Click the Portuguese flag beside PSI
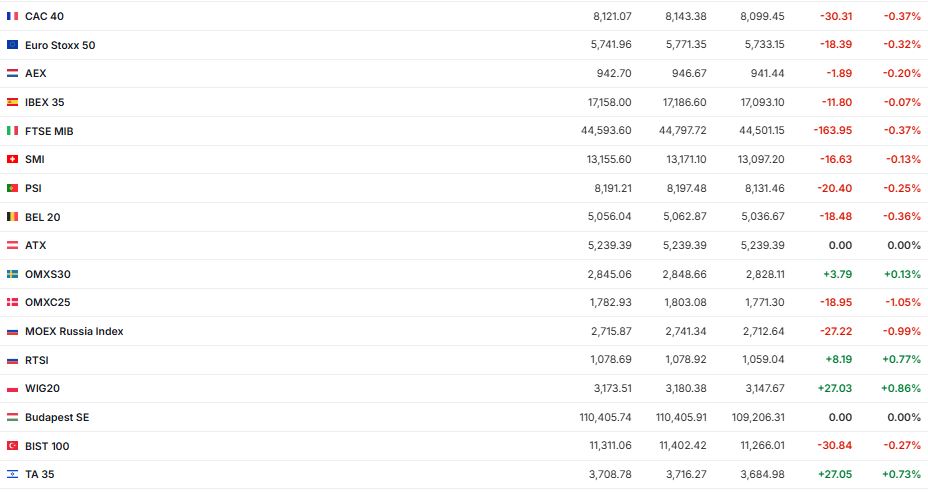928x494 pixels. [12, 188]
